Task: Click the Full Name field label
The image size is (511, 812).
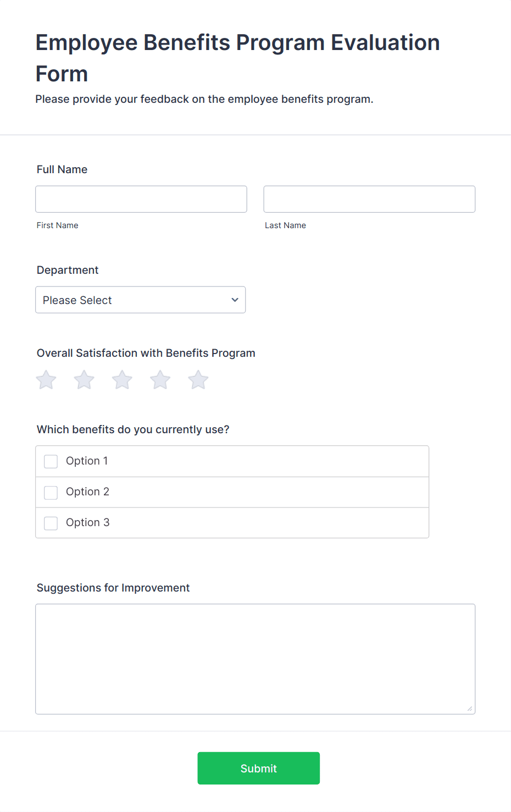Action: click(x=62, y=169)
